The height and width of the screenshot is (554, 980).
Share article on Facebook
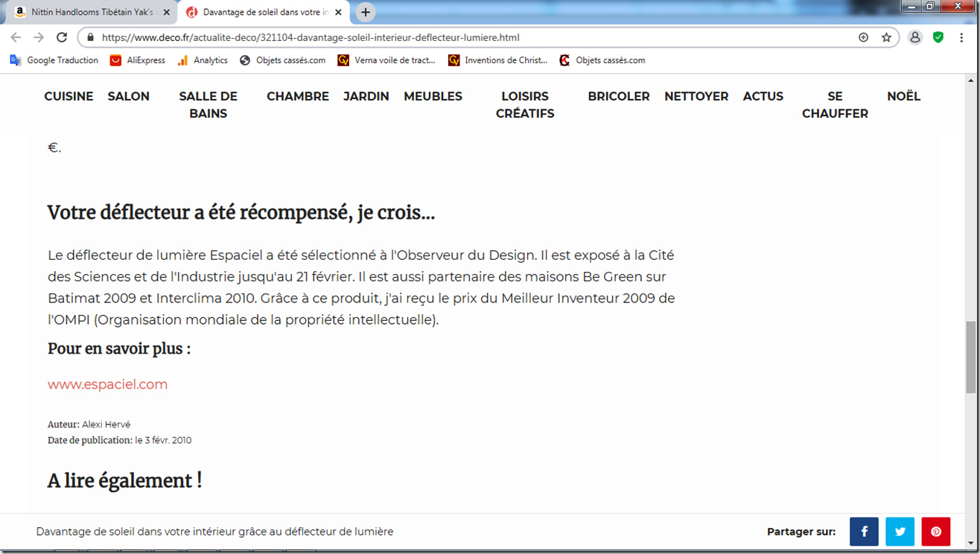[x=864, y=532]
